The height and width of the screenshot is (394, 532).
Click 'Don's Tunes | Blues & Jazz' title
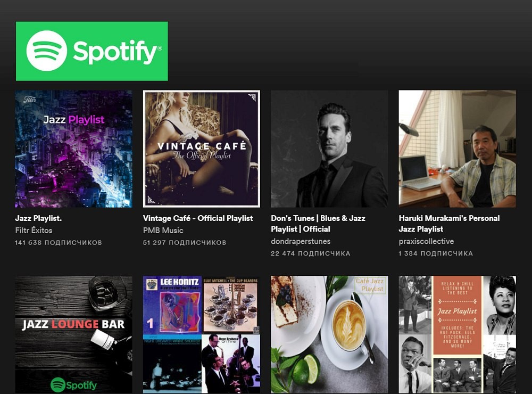coord(318,224)
